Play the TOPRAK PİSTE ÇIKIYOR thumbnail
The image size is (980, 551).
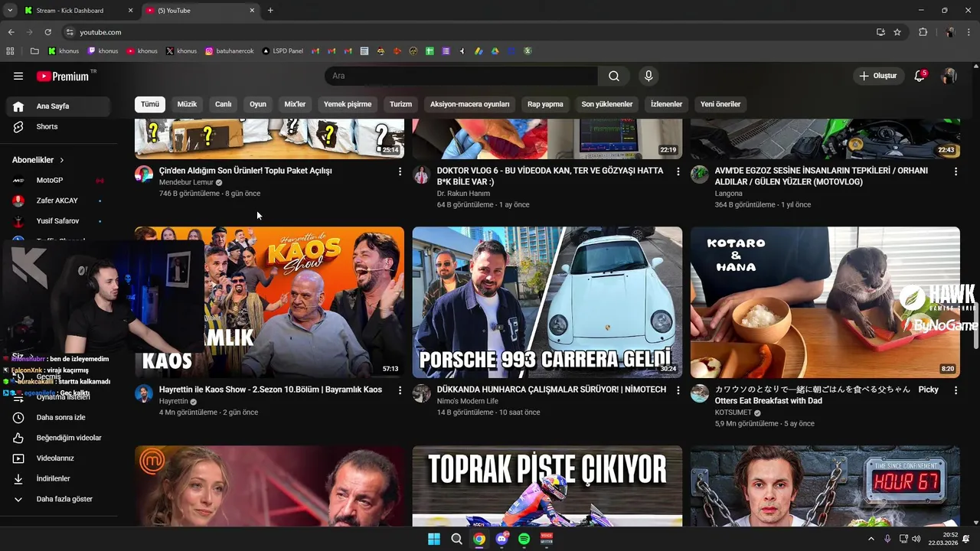(547, 486)
